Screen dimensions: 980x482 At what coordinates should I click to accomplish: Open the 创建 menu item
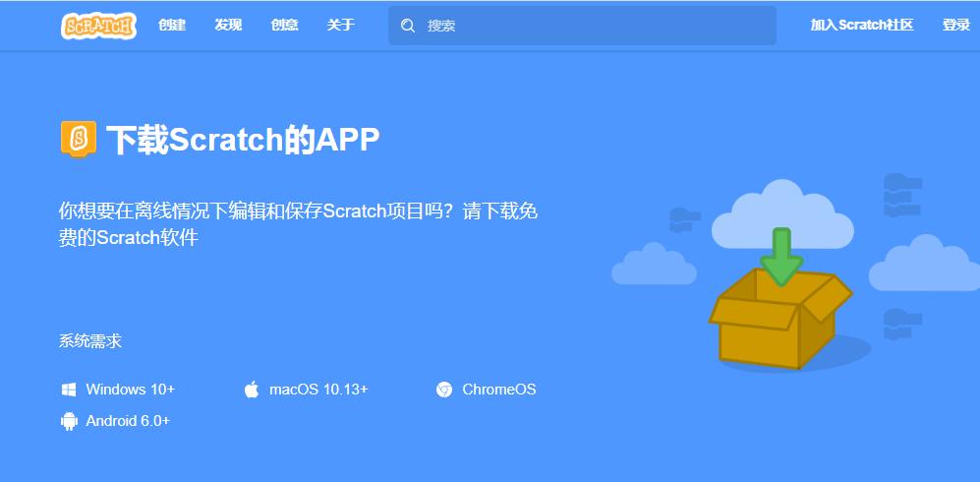pos(172,26)
